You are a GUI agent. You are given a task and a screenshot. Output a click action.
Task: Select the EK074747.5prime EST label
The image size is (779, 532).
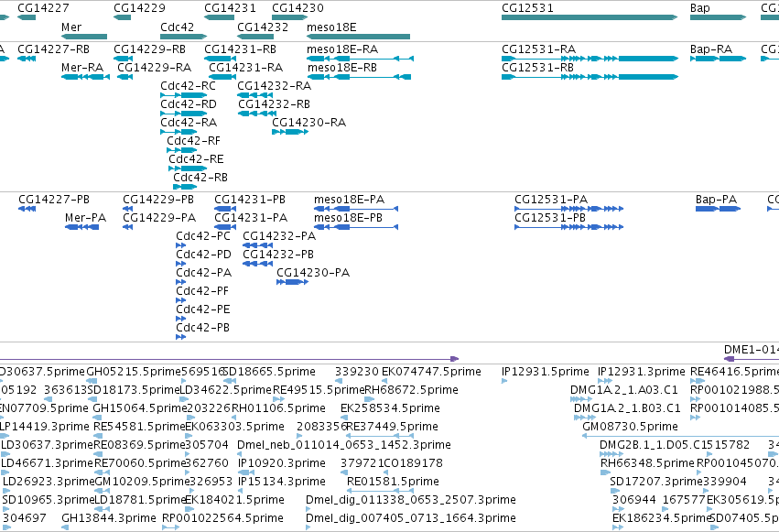(431, 372)
